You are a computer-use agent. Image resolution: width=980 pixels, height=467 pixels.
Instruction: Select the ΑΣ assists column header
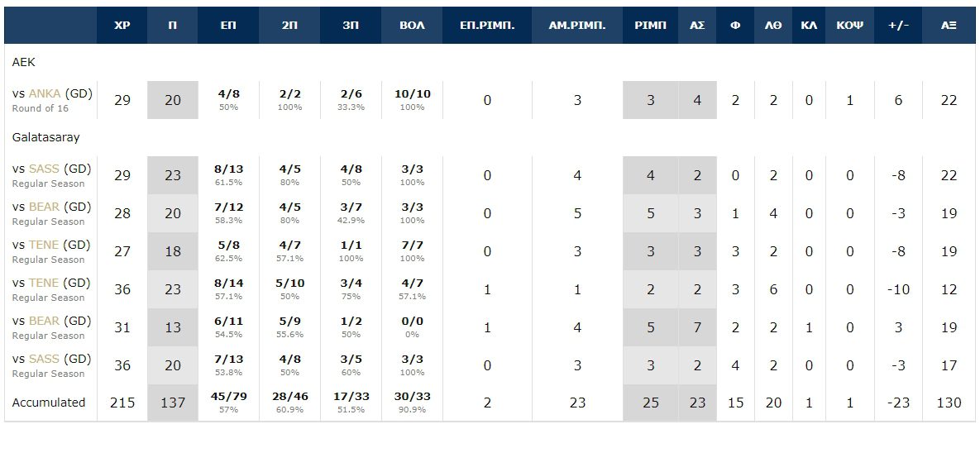(697, 26)
